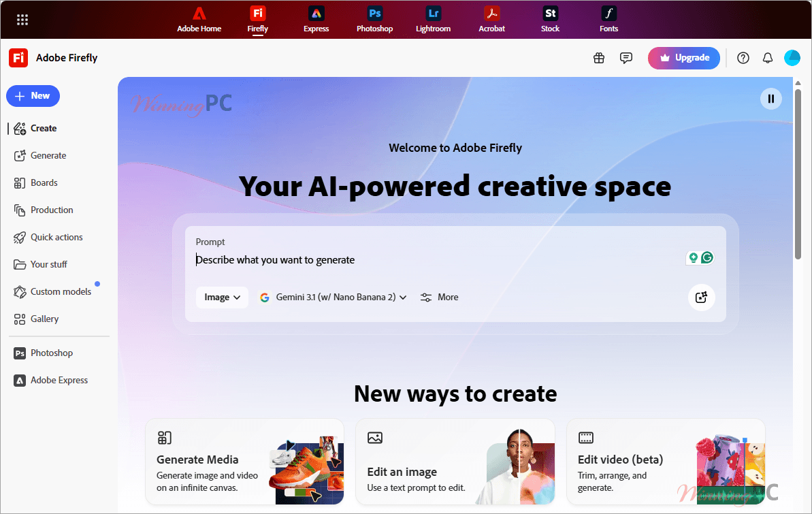Open the Edit an image card
Viewport: 812px width, 514px height.
click(x=455, y=462)
